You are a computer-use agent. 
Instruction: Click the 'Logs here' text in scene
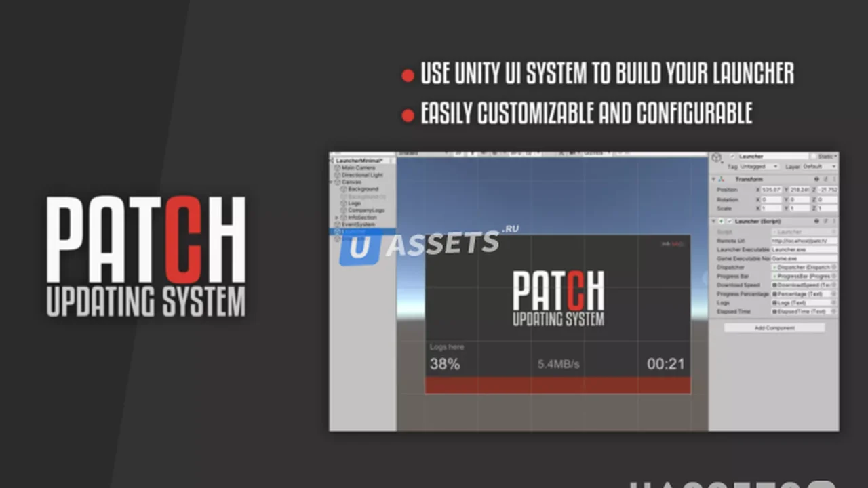click(x=447, y=346)
